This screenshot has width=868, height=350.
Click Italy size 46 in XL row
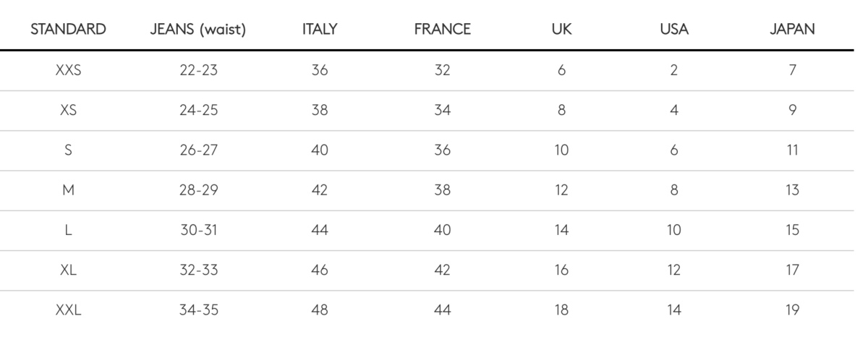[320, 270]
